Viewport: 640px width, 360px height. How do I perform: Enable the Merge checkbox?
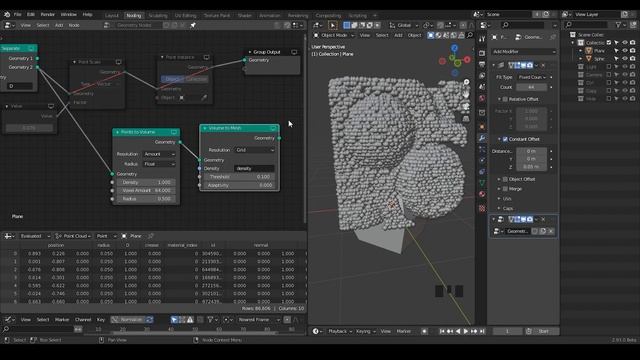coord(505,189)
